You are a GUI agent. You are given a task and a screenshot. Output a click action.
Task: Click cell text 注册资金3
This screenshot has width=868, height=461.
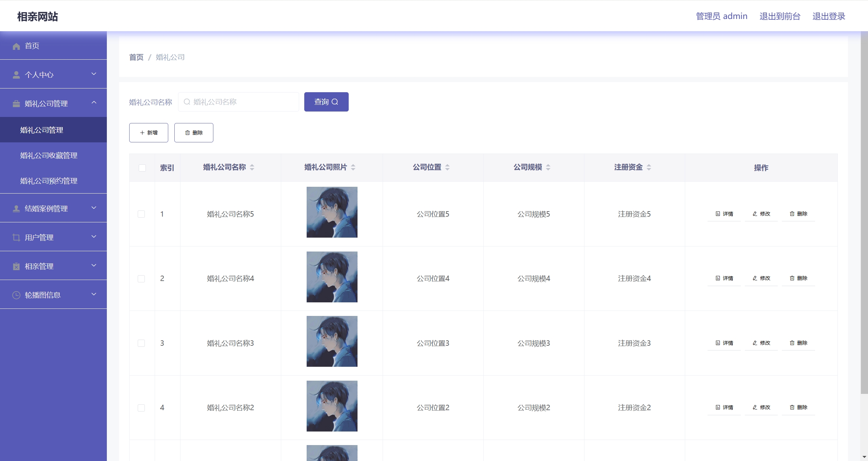click(x=634, y=343)
